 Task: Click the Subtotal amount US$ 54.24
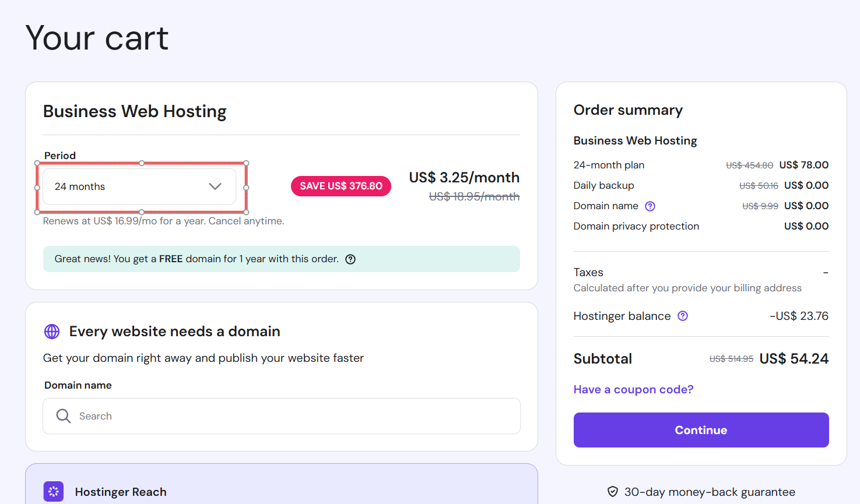click(794, 359)
